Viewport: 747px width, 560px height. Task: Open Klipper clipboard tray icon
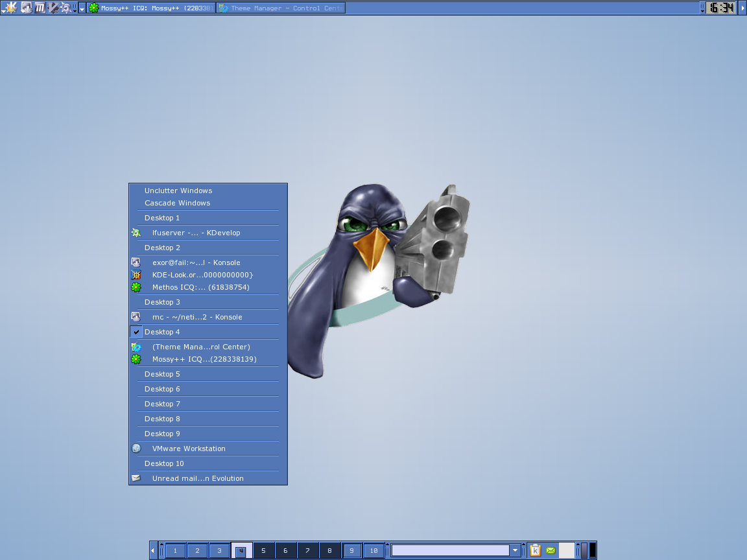[x=535, y=550]
